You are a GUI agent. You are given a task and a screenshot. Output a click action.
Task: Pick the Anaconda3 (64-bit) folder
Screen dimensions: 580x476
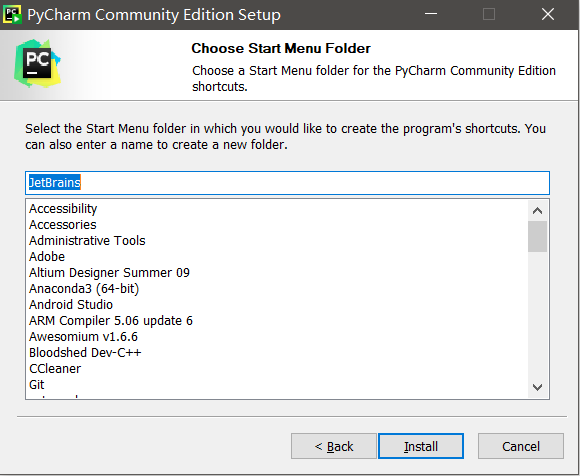click(x=84, y=288)
